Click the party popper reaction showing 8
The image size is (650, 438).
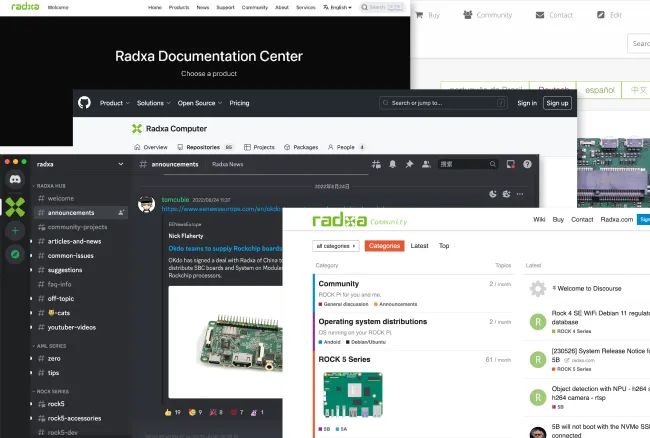(x=216, y=412)
